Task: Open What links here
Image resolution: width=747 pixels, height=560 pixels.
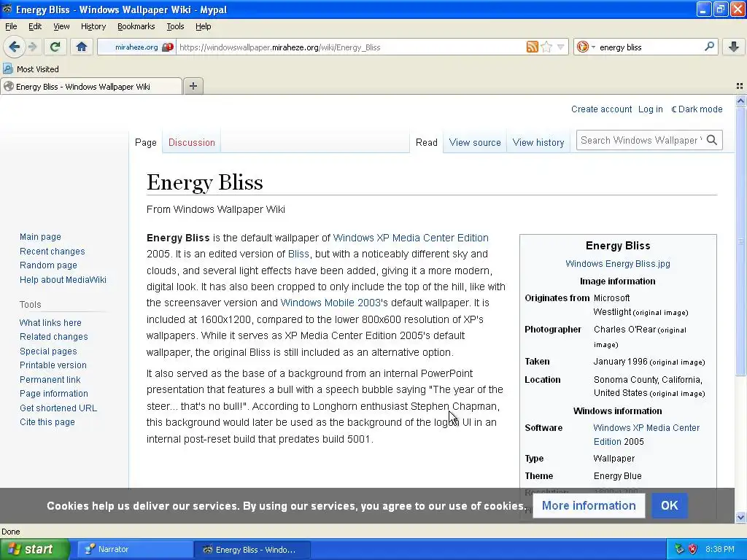Action: 50,322
